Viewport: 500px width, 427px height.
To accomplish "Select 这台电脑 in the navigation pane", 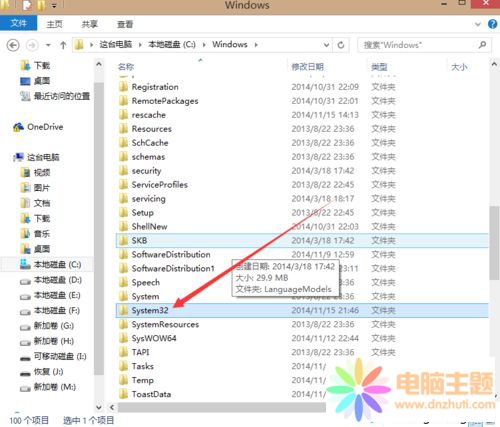I will (37, 157).
